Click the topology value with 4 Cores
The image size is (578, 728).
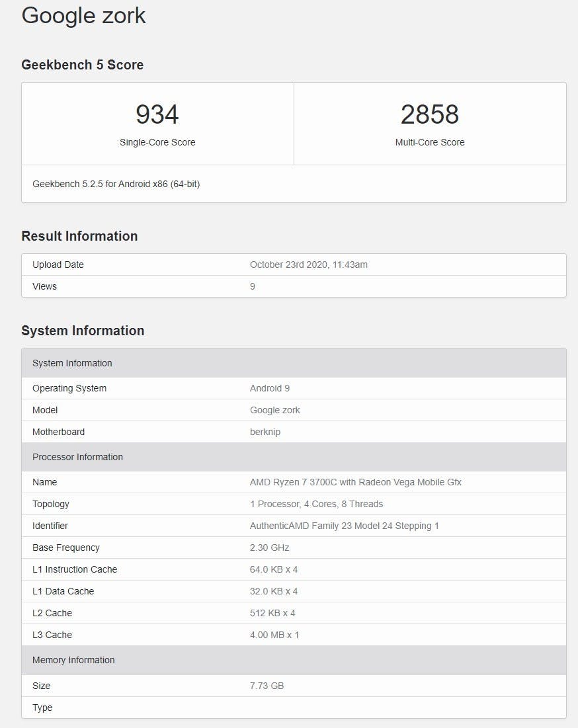point(316,504)
